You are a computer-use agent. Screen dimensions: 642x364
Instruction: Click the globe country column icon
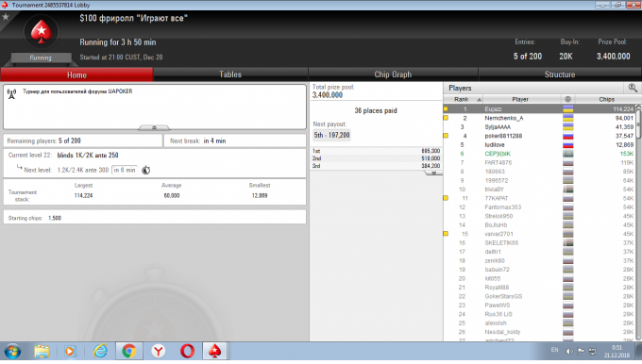coord(567,99)
